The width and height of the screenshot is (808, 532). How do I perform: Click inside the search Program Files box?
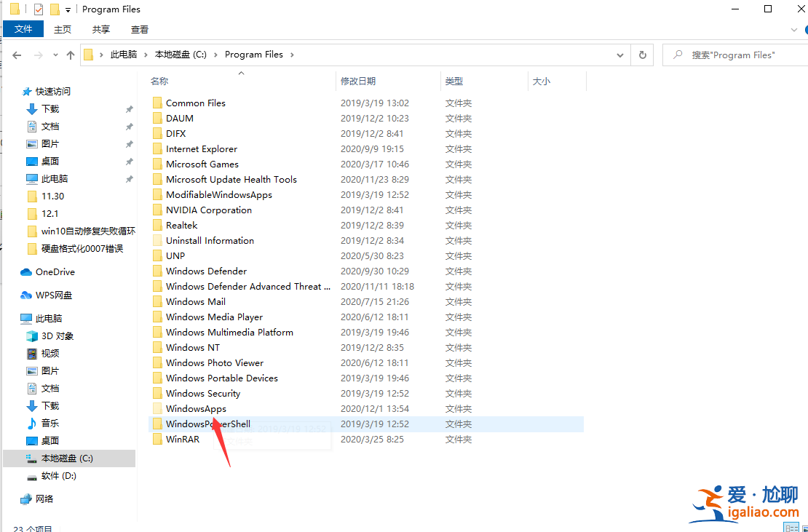click(735, 55)
